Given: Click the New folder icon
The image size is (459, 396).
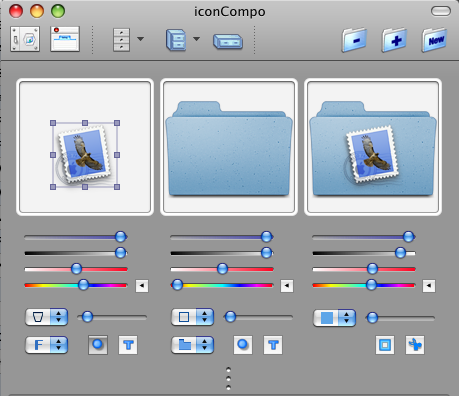Looking at the screenshot, I should [x=435, y=40].
